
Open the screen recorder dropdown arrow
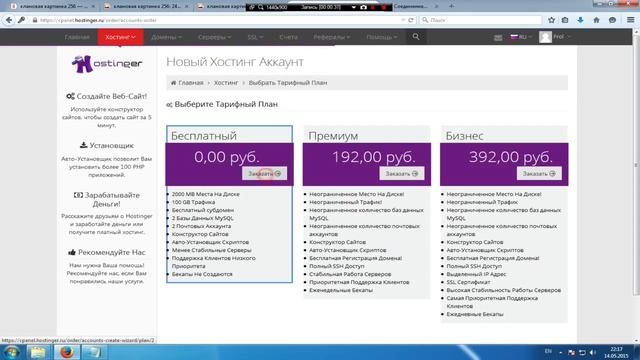(x=353, y=7)
